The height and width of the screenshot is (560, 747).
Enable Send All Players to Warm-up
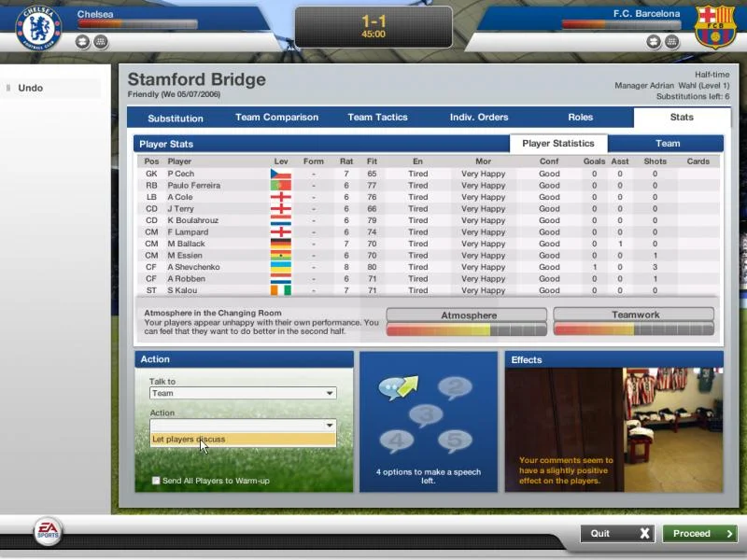[156, 479]
